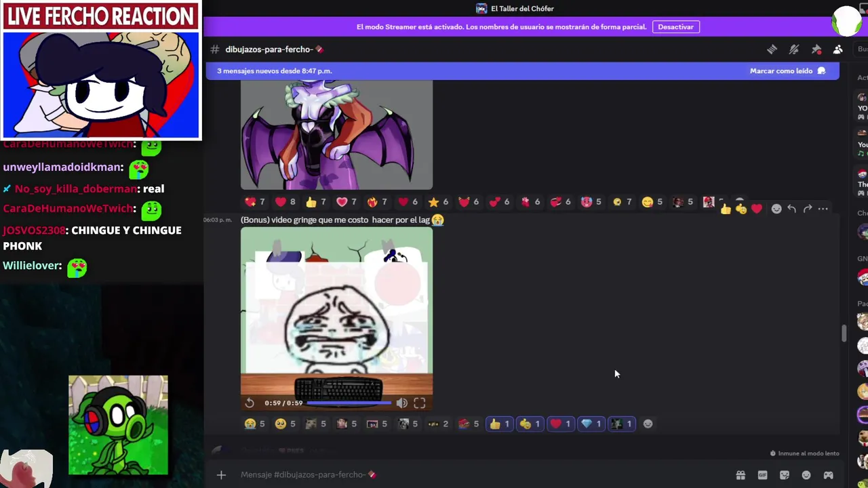The image size is (868, 488).
Task: Click the reply arrow in hover bar
Action: (x=791, y=209)
